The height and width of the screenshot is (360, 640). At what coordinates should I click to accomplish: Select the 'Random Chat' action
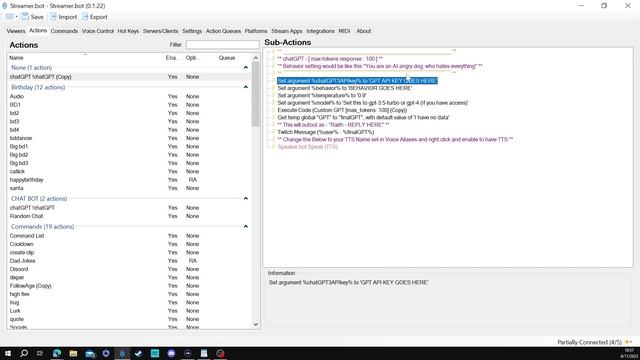[130, 216]
